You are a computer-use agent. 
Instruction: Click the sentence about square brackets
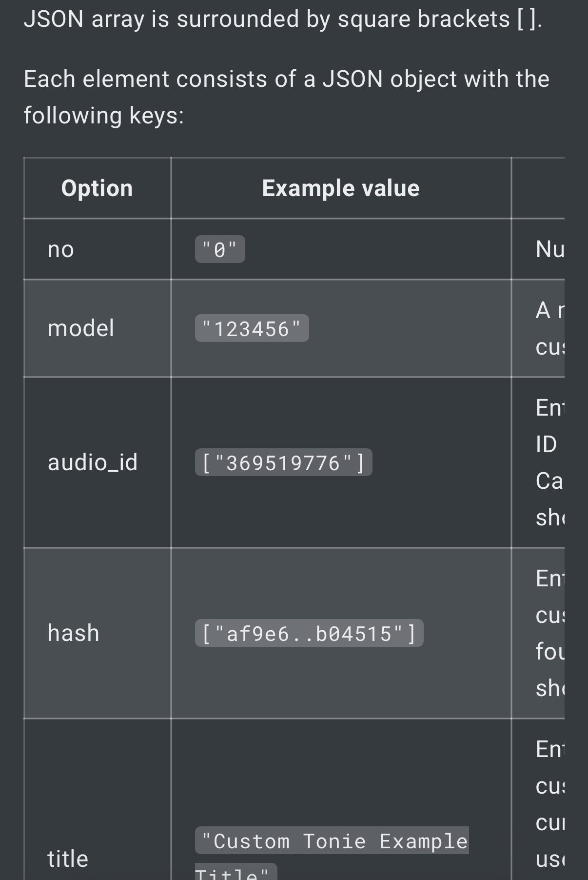pos(283,20)
